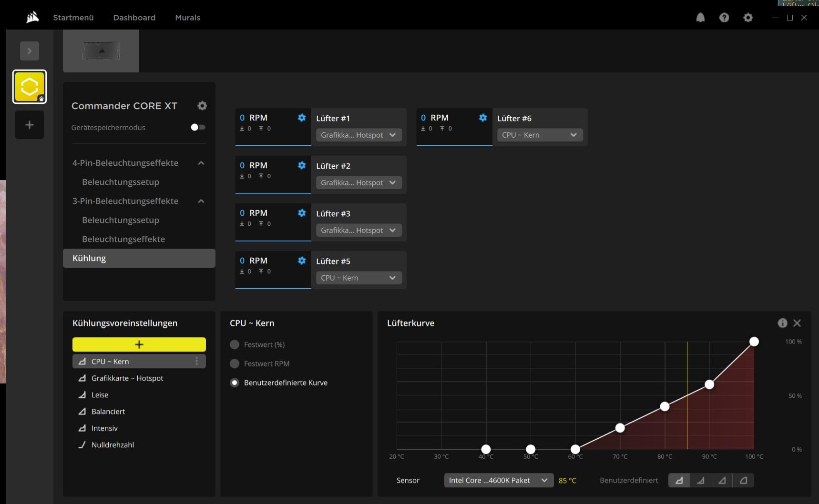Click the gear icon for Lüfter #6
The width and height of the screenshot is (819, 504).
[483, 118]
